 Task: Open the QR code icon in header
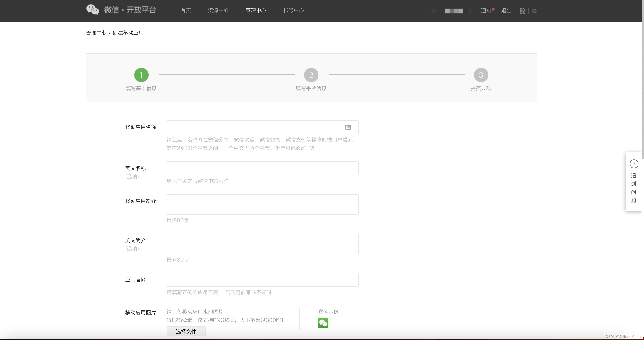(522, 11)
